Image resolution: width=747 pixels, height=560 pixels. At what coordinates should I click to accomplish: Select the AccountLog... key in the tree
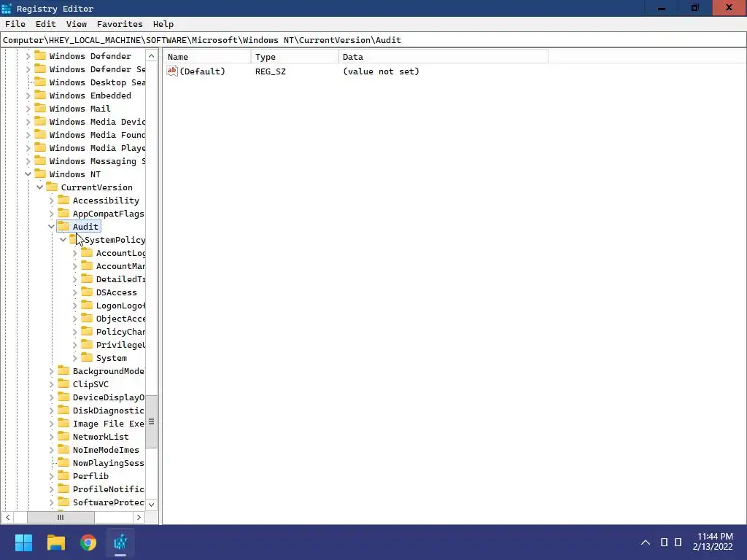[120, 253]
